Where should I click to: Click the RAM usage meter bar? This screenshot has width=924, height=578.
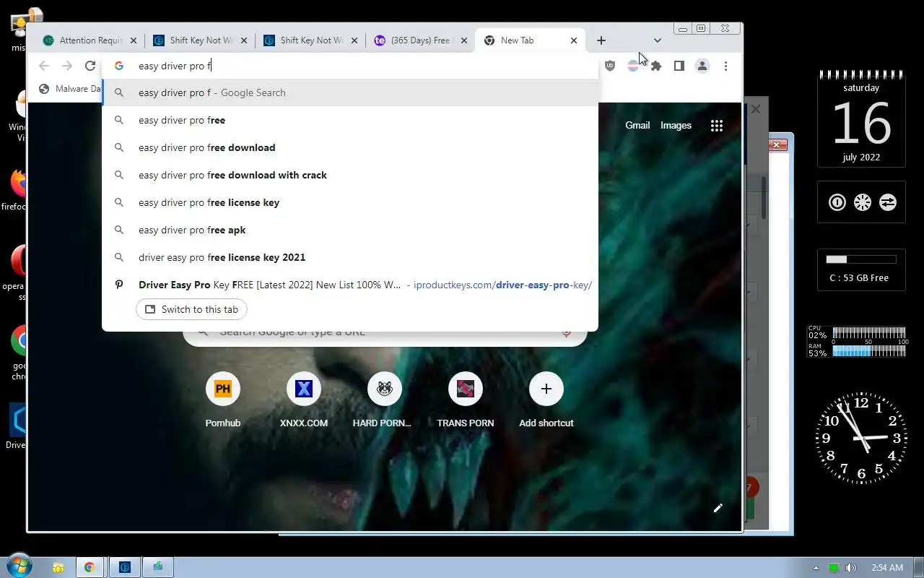[868, 351]
